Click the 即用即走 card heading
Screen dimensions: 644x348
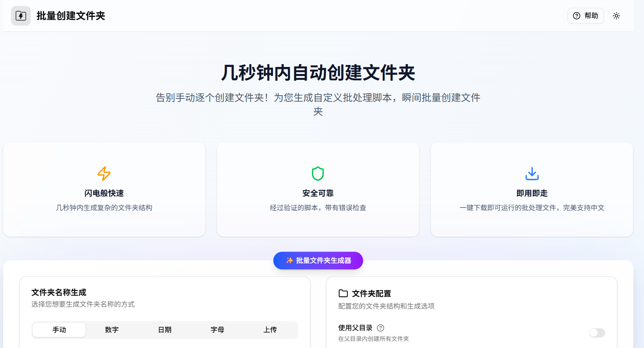[532, 193]
